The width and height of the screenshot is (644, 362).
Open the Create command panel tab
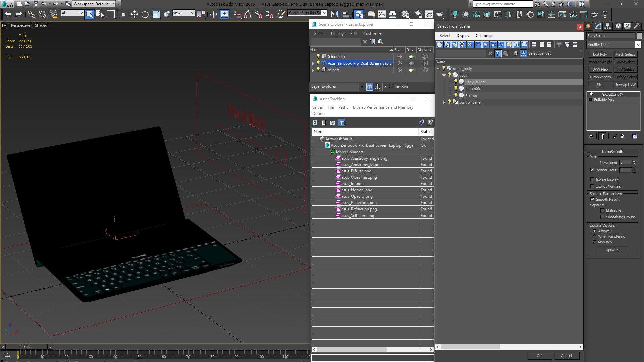pyautogui.click(x=589, y=26)
